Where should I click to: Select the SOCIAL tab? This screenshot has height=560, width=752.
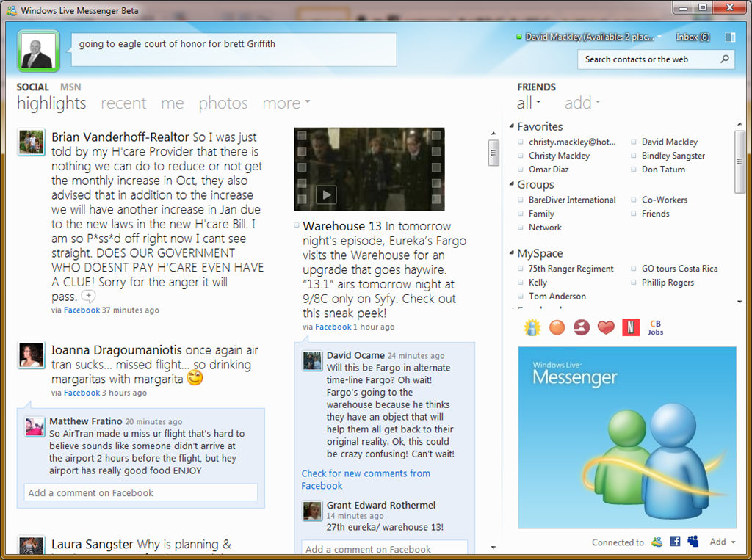[x=32, y=87]
